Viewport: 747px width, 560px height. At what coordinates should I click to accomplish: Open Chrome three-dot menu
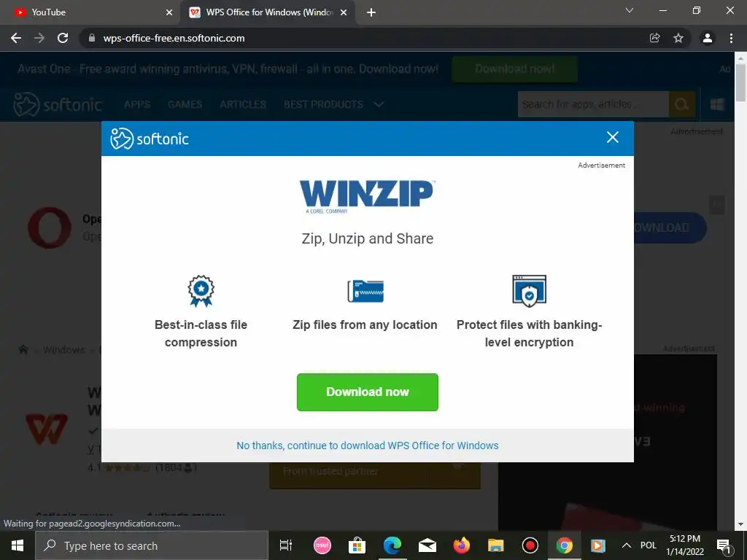(x=731, y=38)
